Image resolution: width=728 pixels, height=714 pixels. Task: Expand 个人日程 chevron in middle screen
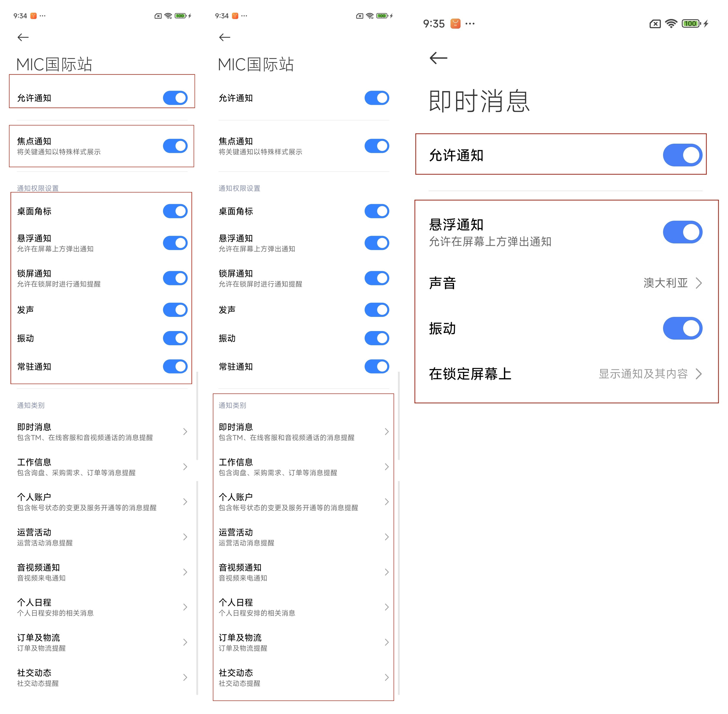point(387,607)
